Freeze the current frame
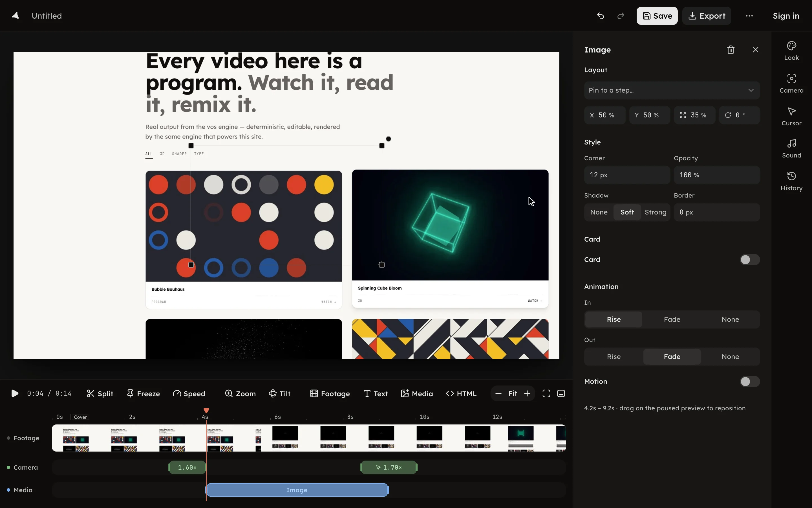 (x=143, y=393)
